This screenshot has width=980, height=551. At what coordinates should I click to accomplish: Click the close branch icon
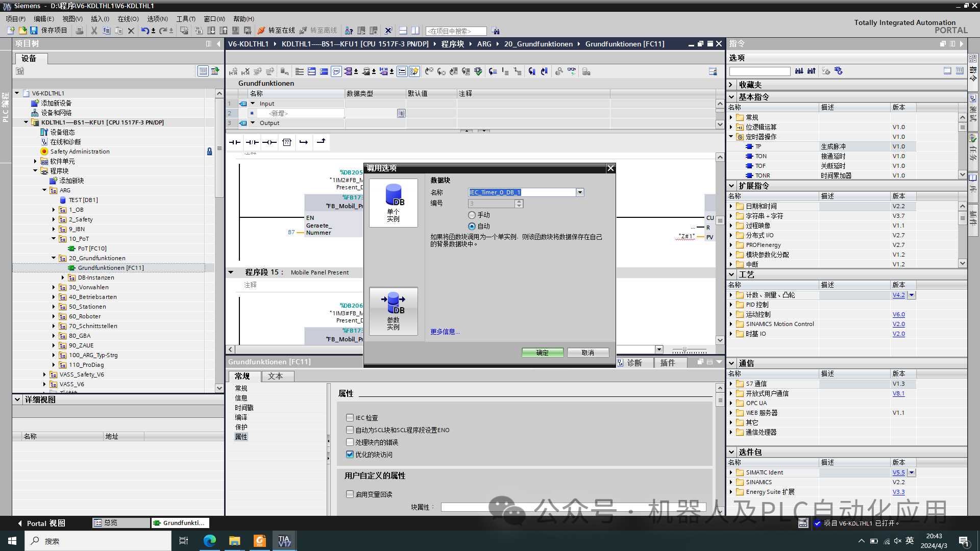click(x=321, y=142)
